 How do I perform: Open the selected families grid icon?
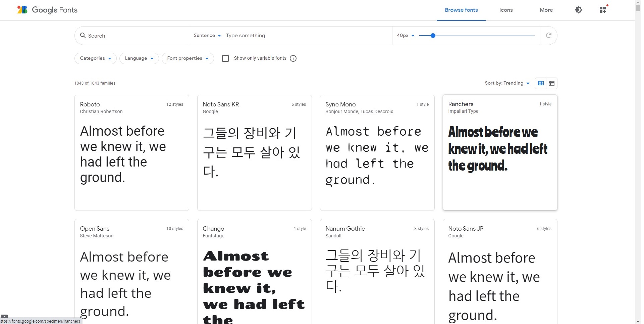(603, 9)
